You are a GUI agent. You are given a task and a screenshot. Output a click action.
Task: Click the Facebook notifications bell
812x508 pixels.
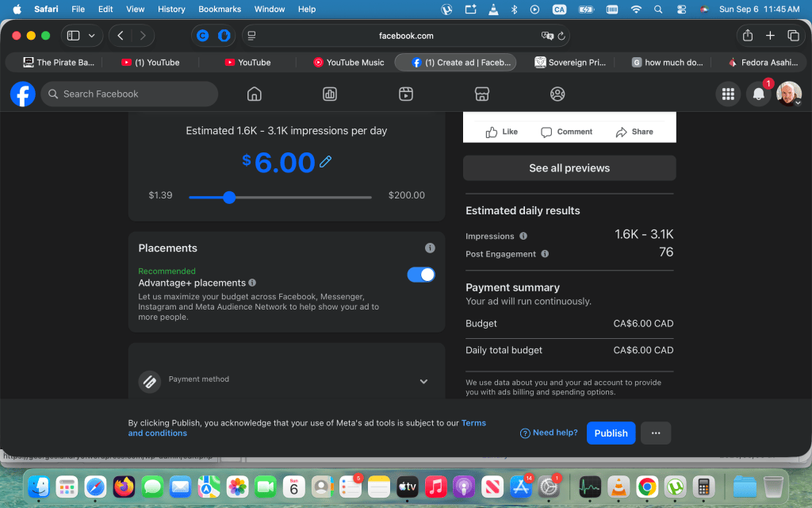coord(758,94)
